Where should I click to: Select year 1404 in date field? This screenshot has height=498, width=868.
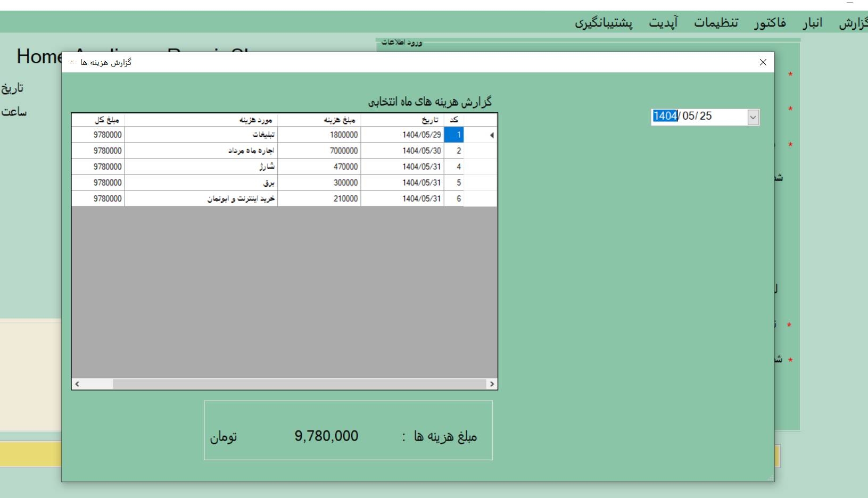(x=665, y=116)
